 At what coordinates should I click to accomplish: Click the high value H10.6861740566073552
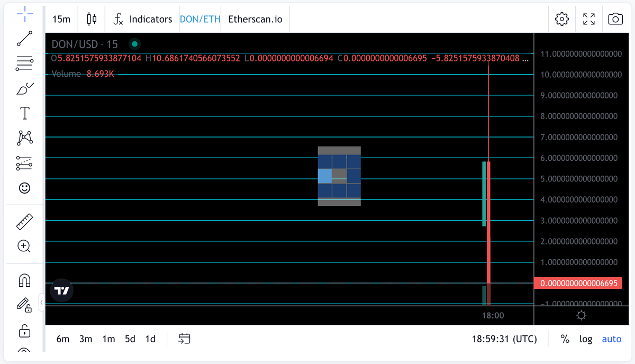click(193, 58)
